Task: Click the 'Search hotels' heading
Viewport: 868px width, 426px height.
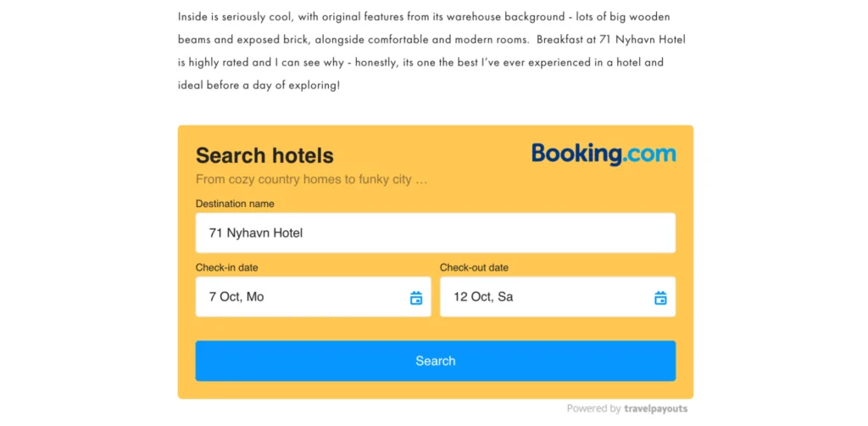Action: pos(264,156)
